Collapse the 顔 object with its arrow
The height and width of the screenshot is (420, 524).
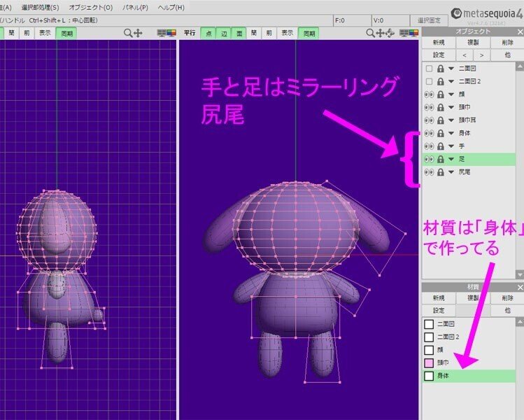(x=451, y=94)
